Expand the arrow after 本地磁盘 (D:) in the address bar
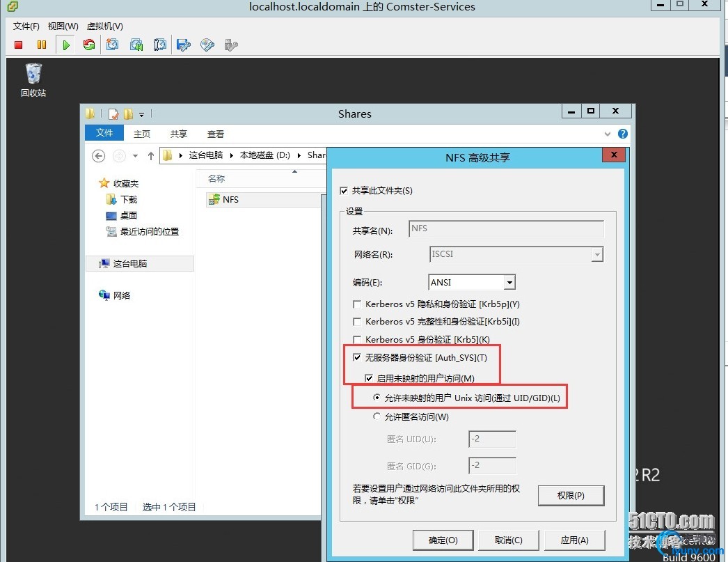The image size is (728, 562). pyautogui.click(x=299, y=155)
